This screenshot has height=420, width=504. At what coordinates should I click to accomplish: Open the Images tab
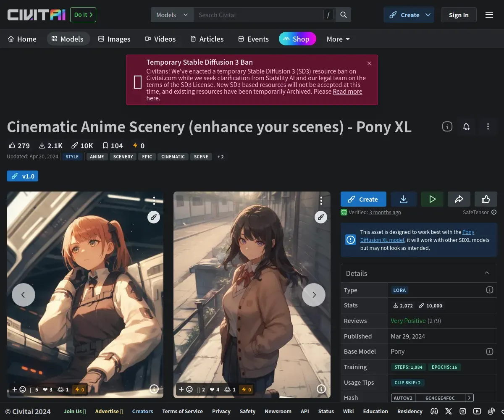tap(114, 39)
